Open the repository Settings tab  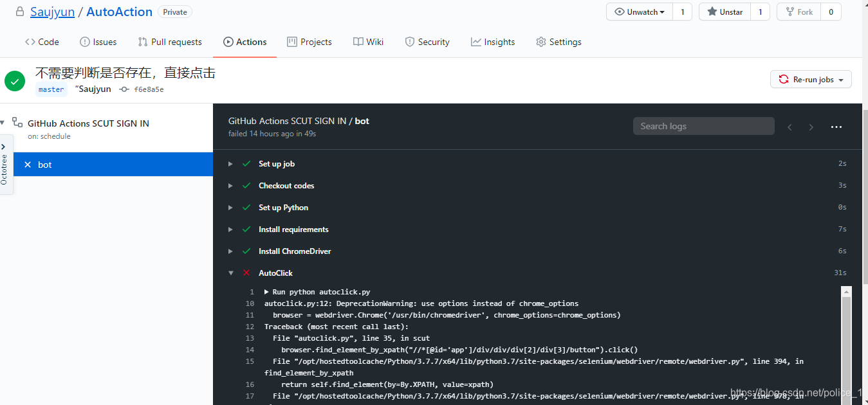pyautogui.click(x=559, y=42)
